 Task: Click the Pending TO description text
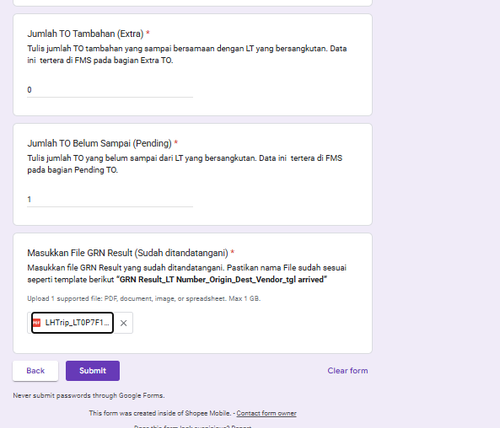point(185,164)
